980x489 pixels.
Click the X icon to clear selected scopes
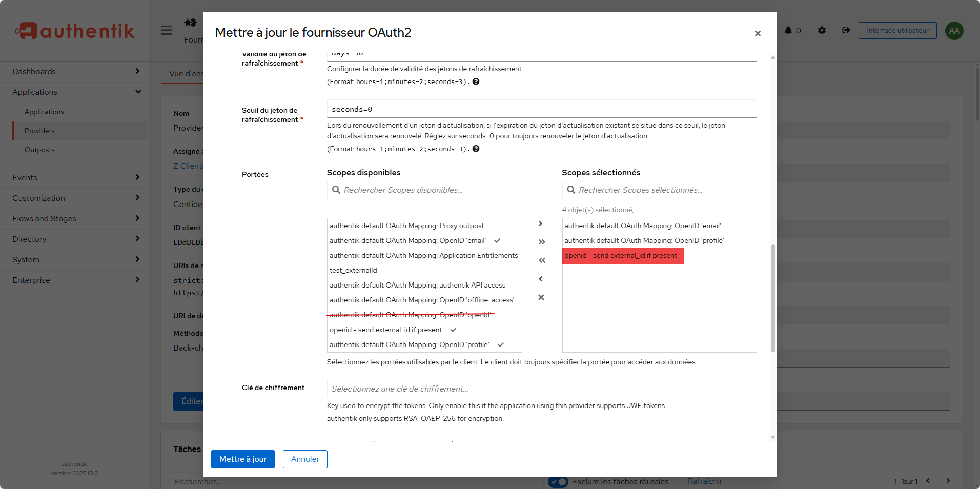(541, 297)
